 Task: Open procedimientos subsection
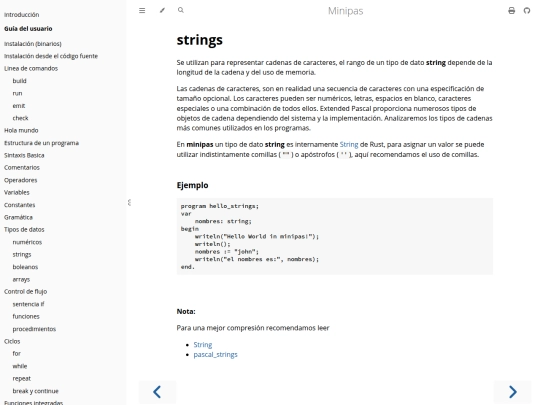34,329
